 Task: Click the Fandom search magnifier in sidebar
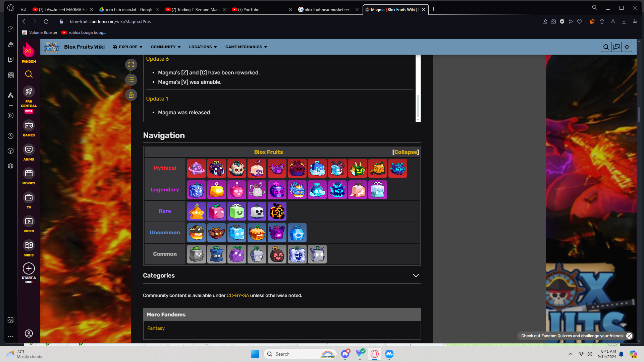(29, 74)
